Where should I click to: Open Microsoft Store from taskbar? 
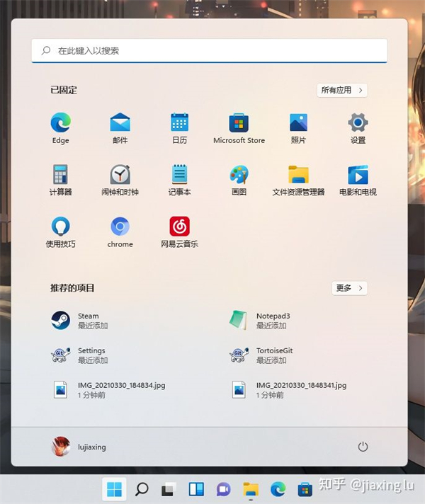tap(305, 490)
